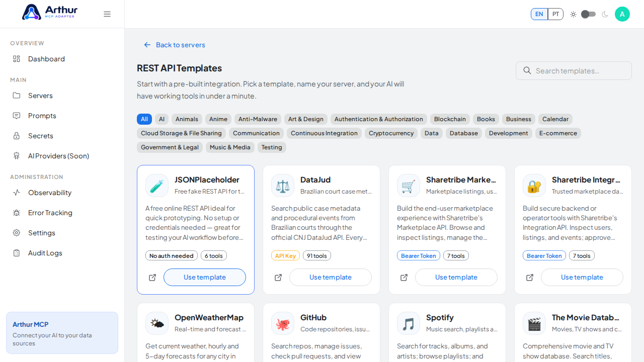The width and height of the screenshot is (644, 362).
Task: Filter templates by Cloud Storage & File Sharing
Action: coord(181,133)
